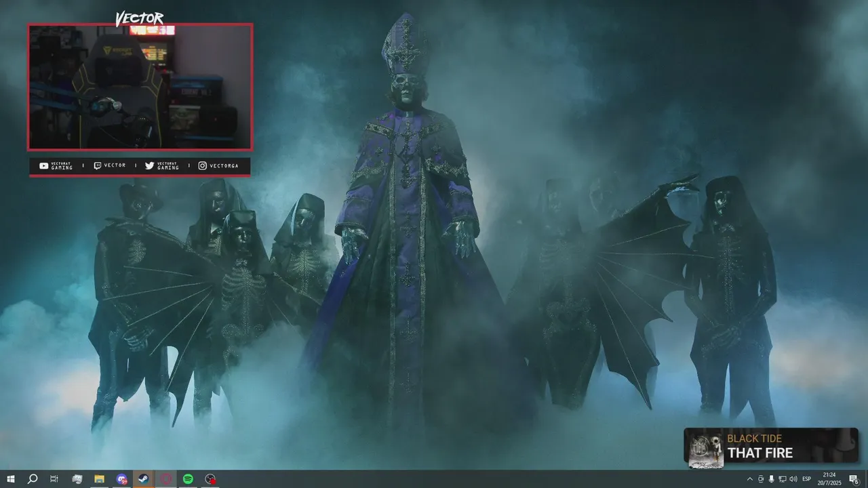Click the "VECTORGA" Instagram handle text
Screen dimensions: 868x488
pos(223,165)
